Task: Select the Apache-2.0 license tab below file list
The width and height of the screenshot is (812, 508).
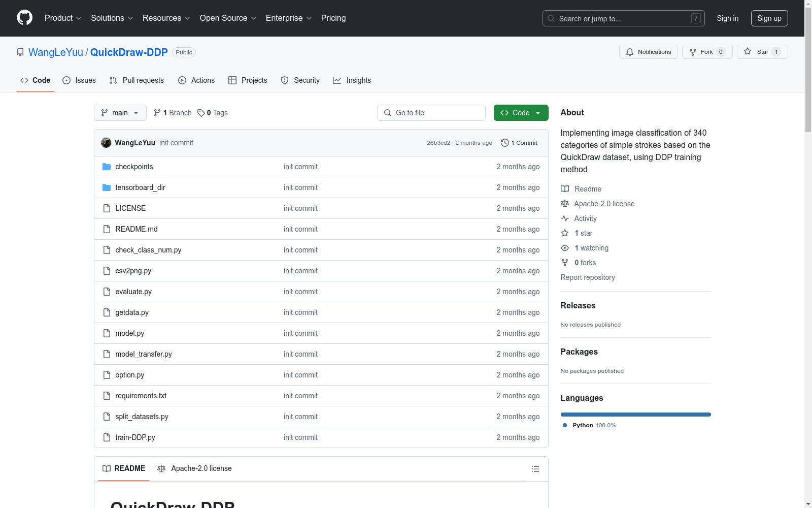Action: (194, 468)
